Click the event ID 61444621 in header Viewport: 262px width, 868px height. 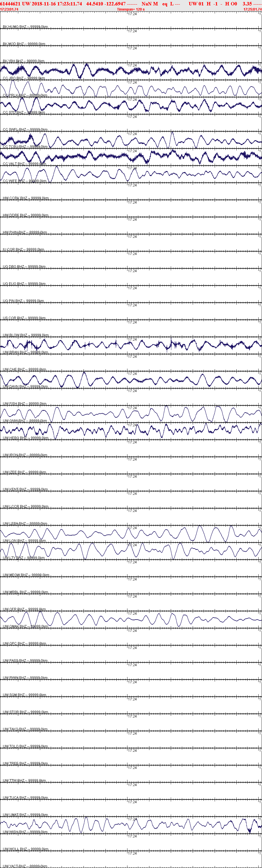pos(11,4)
